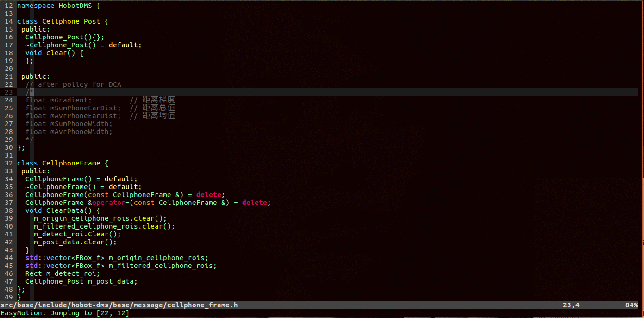The height and width of the screenshot is (318, 644).
Task: Click 'm_post_data.clear();' on line 42
Action: [x=75, y=242]
